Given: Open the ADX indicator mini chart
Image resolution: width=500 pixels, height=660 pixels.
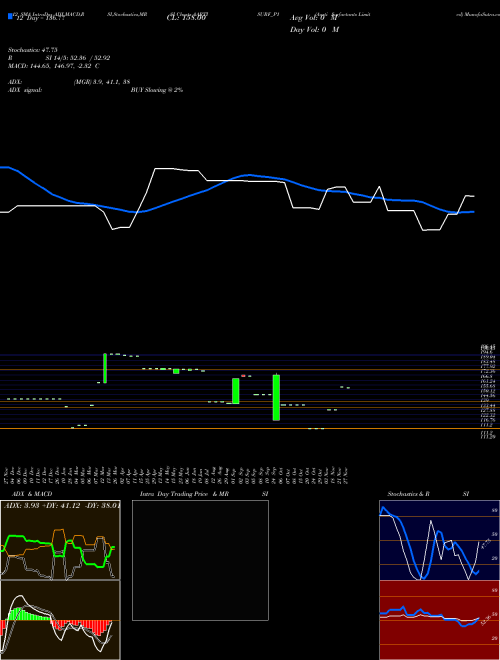Looking at the screenshot, I should [x=60, y=540].
